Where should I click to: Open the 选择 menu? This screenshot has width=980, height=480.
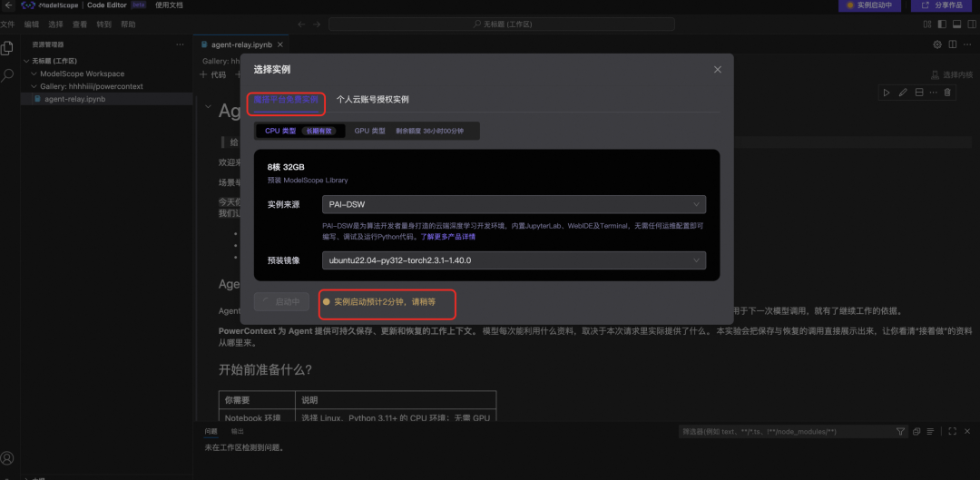click(55, 24)
